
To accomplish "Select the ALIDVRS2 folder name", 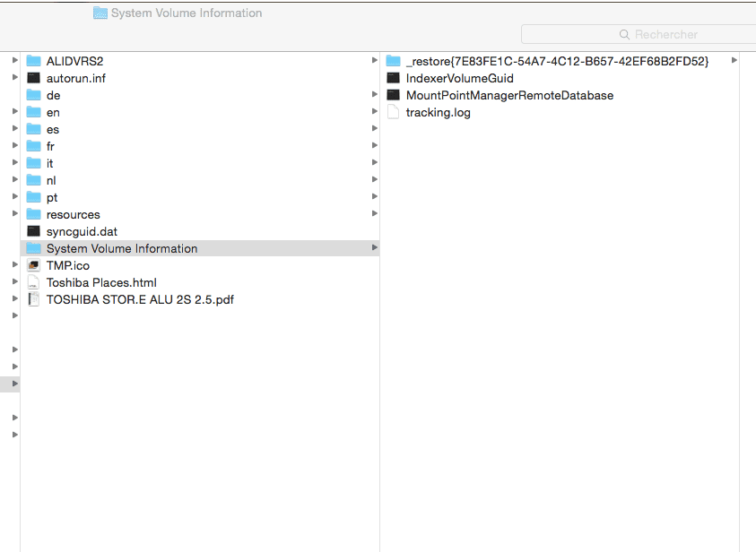I will point(74,61).
